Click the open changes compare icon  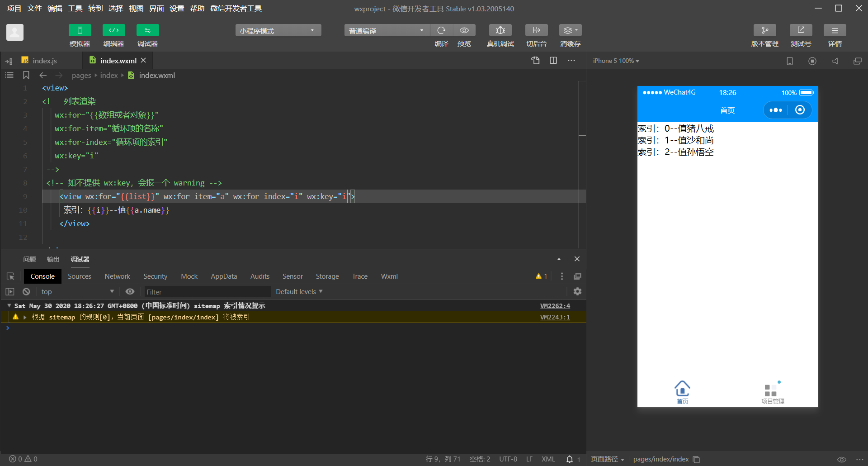(x=535, y=60)
